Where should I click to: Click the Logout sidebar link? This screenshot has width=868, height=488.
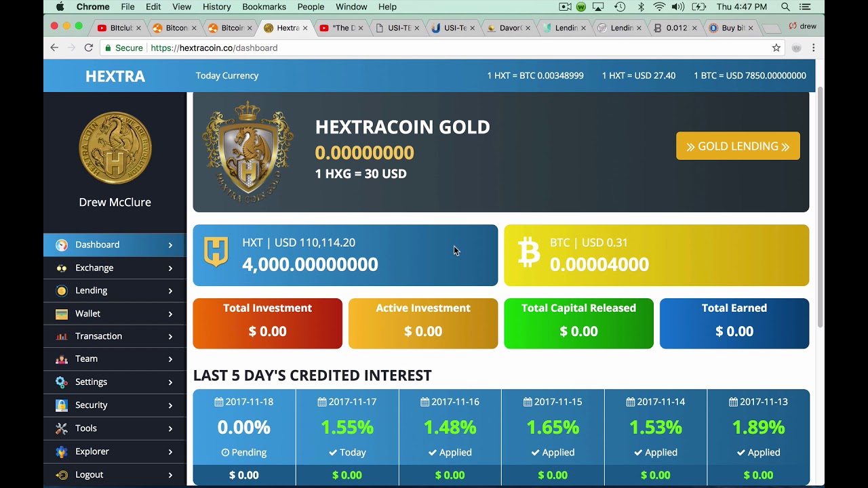pyautogui.click(x=115, y=474)
